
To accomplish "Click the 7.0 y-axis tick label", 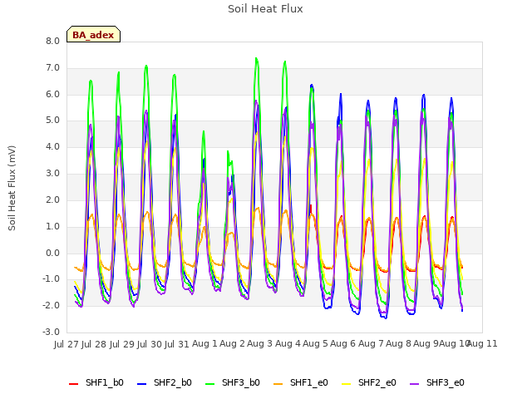I will point(53,68).
